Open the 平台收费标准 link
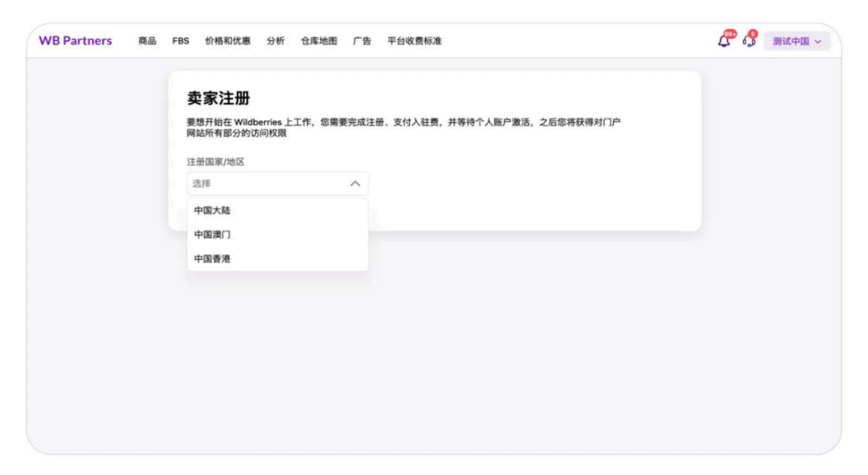Image resolution: width=868 pixels, height=475 pixels. (x=414, y=41)
